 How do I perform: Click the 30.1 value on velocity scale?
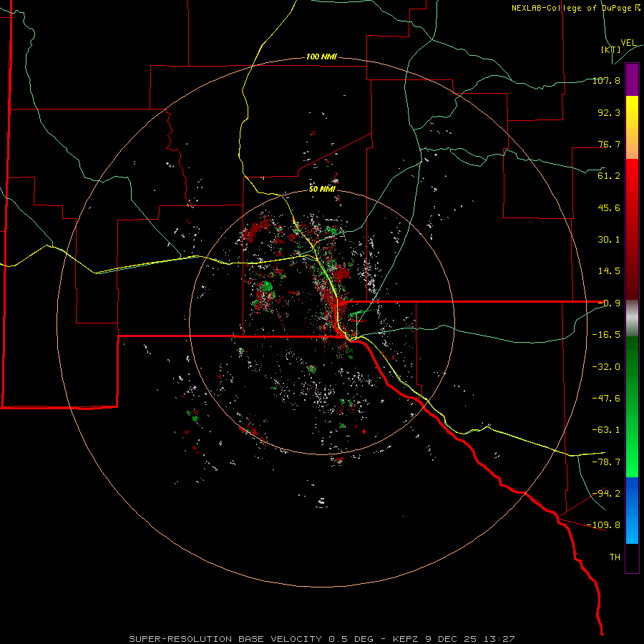[609, 240]
